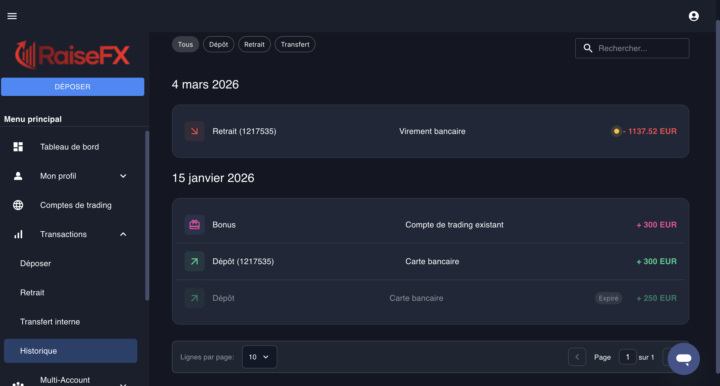Click the Dépôt (1217535) transaction label
This screenshot has height=386, width=720.
pyautogui.click(x=243, y=262)
